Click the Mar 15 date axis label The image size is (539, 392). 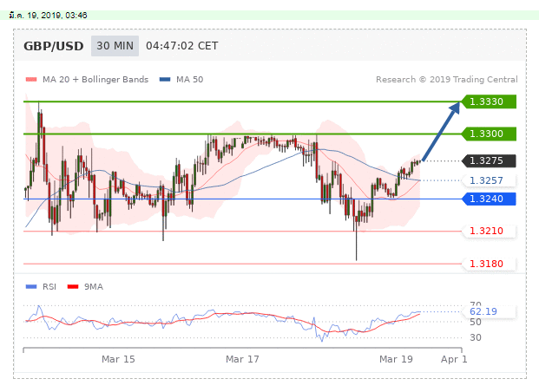118,359
